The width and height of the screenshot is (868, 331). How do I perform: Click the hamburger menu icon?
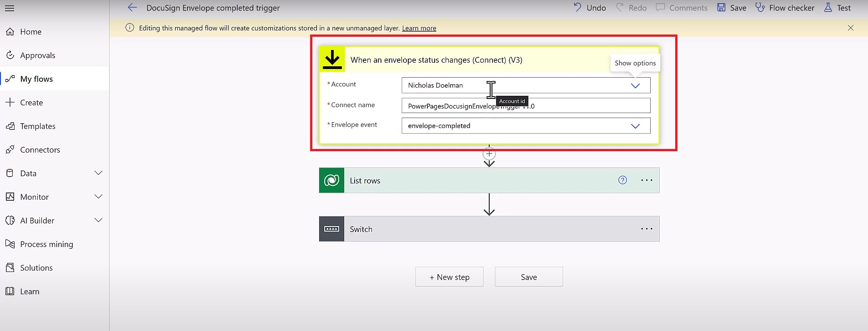click(x=10, y=8)
